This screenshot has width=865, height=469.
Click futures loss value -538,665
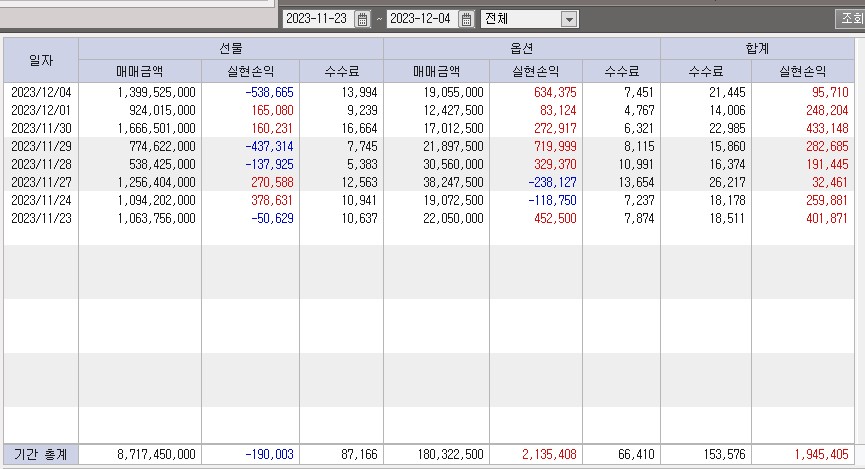pyautogui.click(x=269, y=92)
